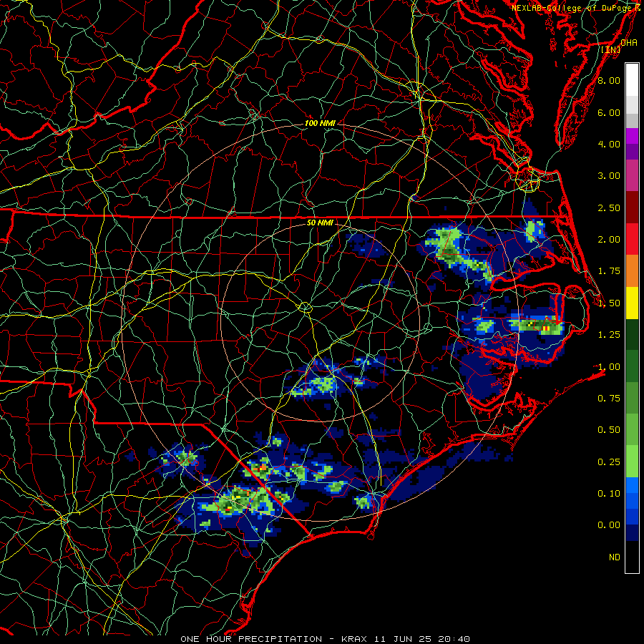Pick the black ND swatch at scale bottom

click(632, 557)
